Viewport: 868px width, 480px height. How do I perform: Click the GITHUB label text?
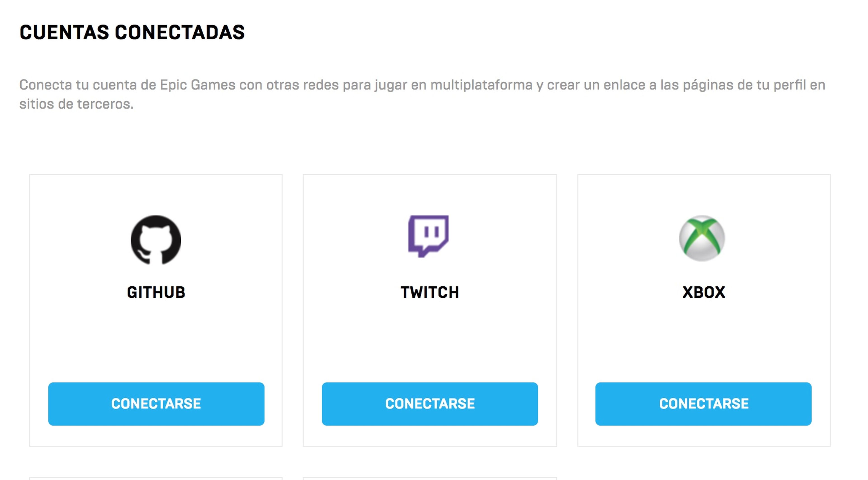pos(156,292)
